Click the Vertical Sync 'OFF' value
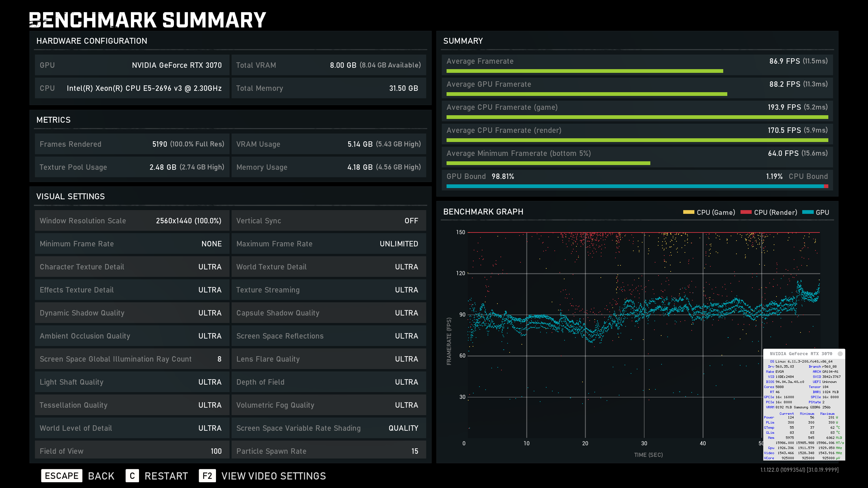868x488 pixels. [x=411, y=221]
